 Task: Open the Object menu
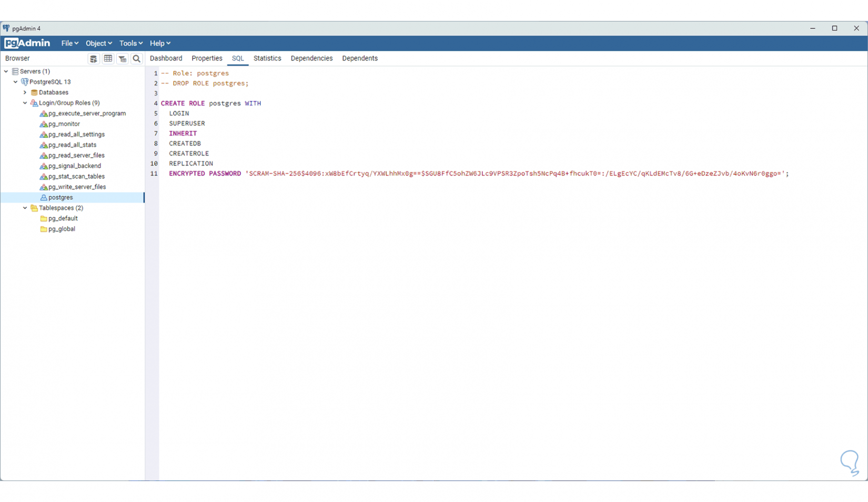click(x=98, y=43)
